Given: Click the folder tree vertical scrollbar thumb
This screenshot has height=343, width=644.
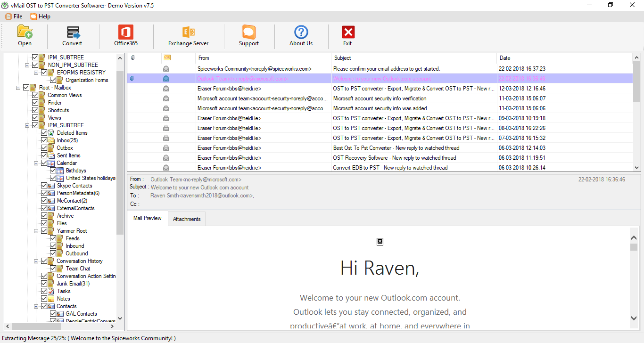Looking at the screenshot, I should (x=120, y=153).
